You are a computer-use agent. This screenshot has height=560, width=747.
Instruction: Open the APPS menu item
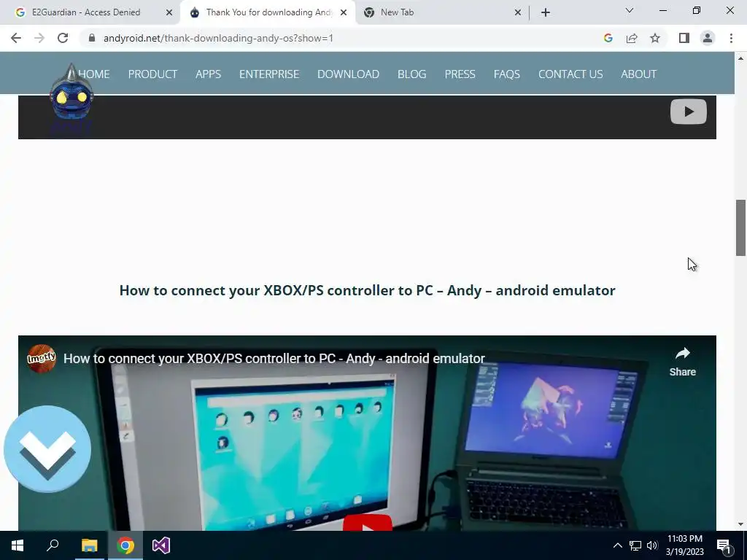(x=208, y=74)
